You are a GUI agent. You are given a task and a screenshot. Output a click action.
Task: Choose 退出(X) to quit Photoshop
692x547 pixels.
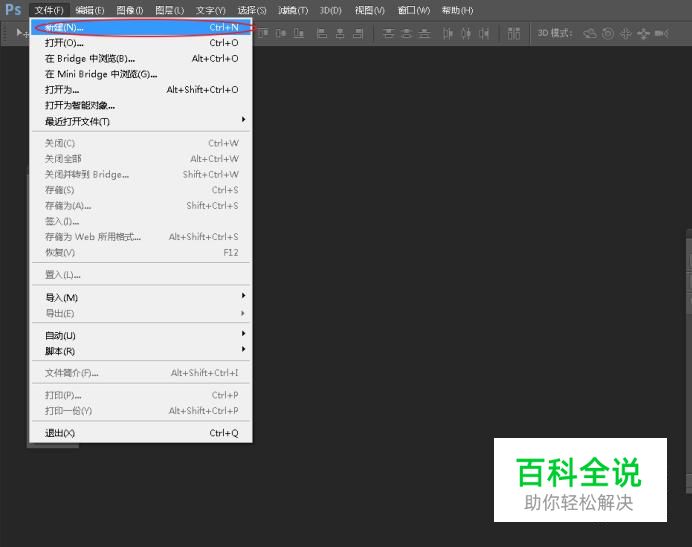point(141,433)
